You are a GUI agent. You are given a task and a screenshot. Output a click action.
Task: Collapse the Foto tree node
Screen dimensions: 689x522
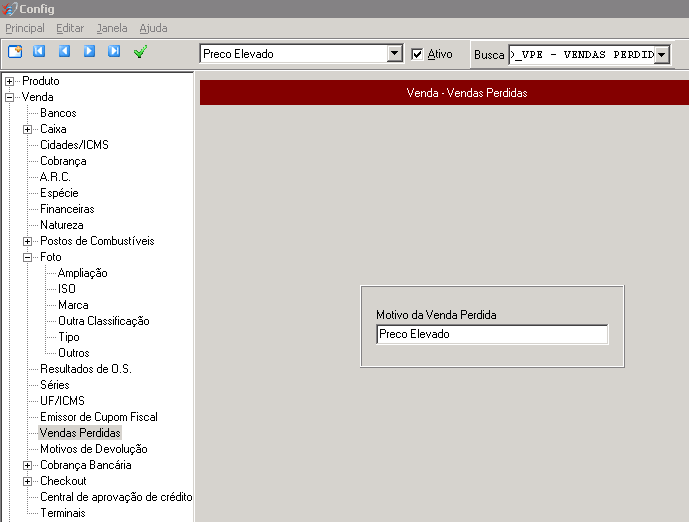(27, 257)
